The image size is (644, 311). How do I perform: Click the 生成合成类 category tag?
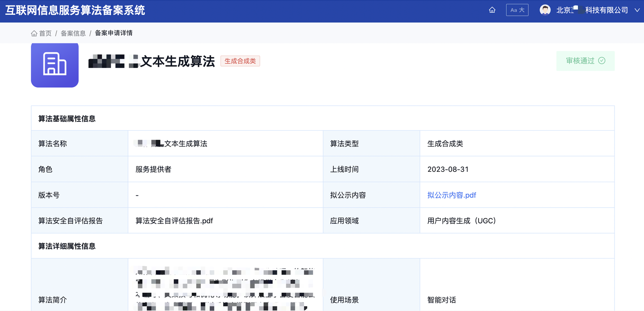click(240, 61)
